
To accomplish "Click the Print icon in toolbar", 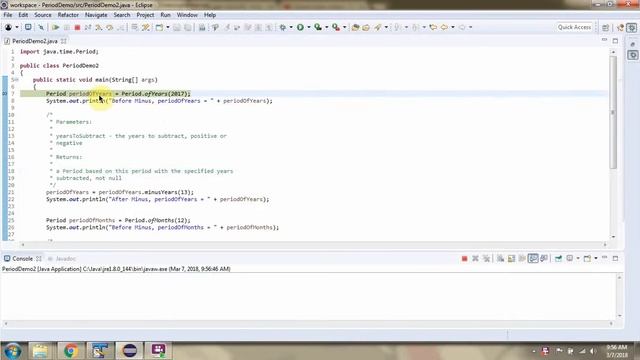I will point(202,27).
